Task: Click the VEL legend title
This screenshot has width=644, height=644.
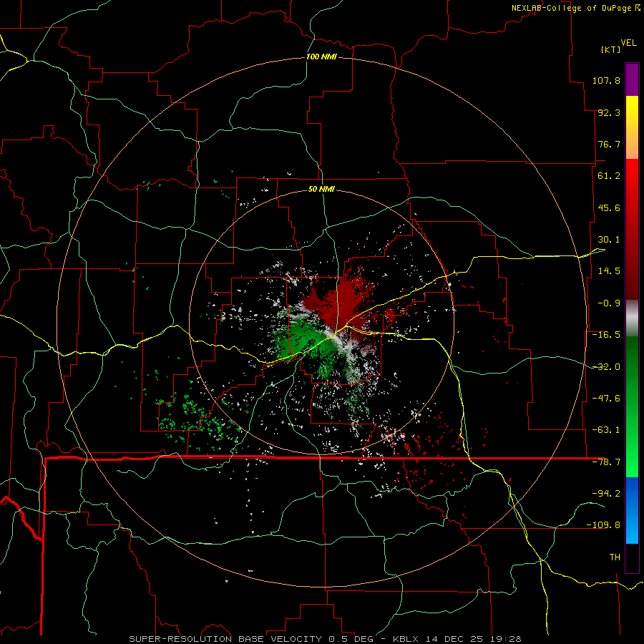Action: [628, 43]
